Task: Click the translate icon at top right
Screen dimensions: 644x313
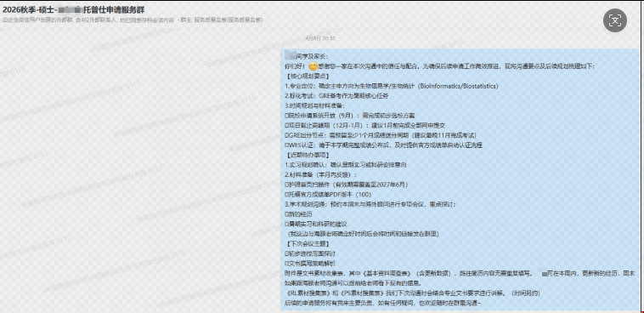Action: (x=614, y=20)
